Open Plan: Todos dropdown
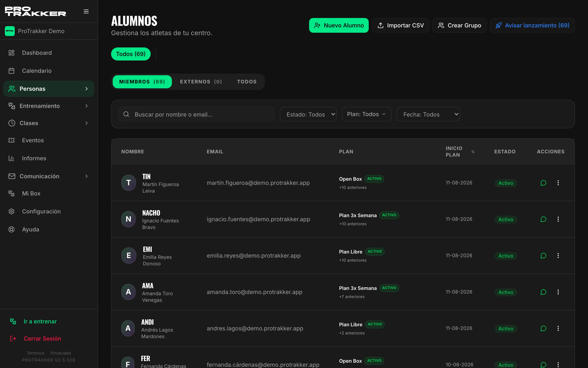This screenshot has width=588, height=368. click(366, 114)
